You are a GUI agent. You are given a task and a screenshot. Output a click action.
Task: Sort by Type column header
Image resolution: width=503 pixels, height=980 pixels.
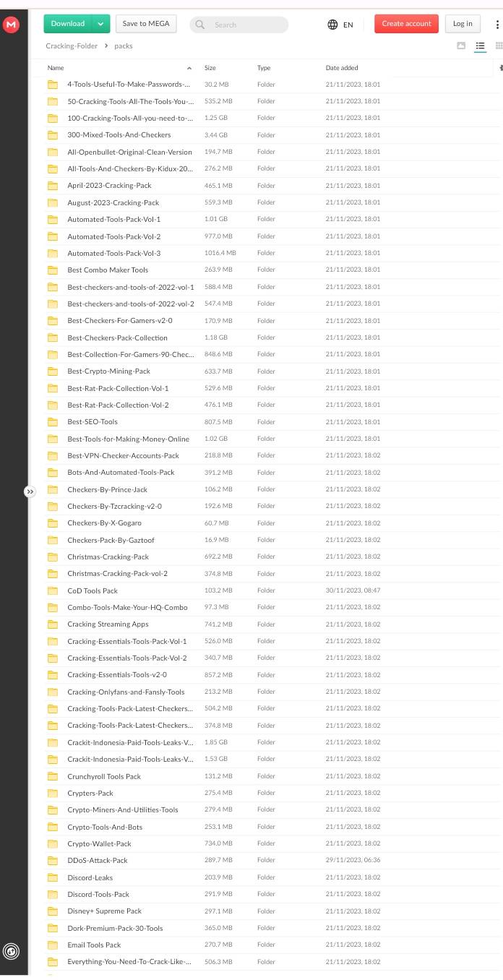pyautogui.click(x=264, y=68)
